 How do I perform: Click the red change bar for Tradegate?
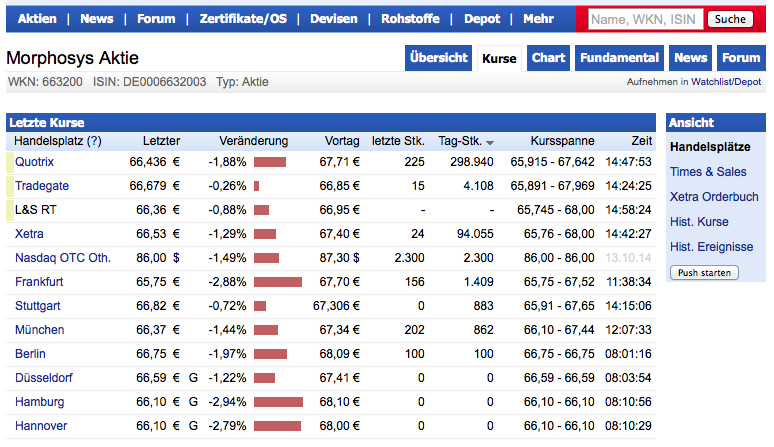257,186
